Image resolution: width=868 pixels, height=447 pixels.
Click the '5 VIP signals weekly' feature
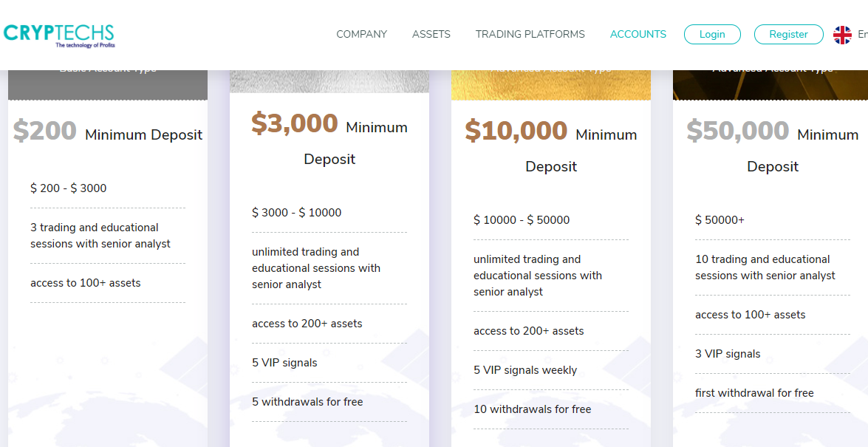coord(525,370)
